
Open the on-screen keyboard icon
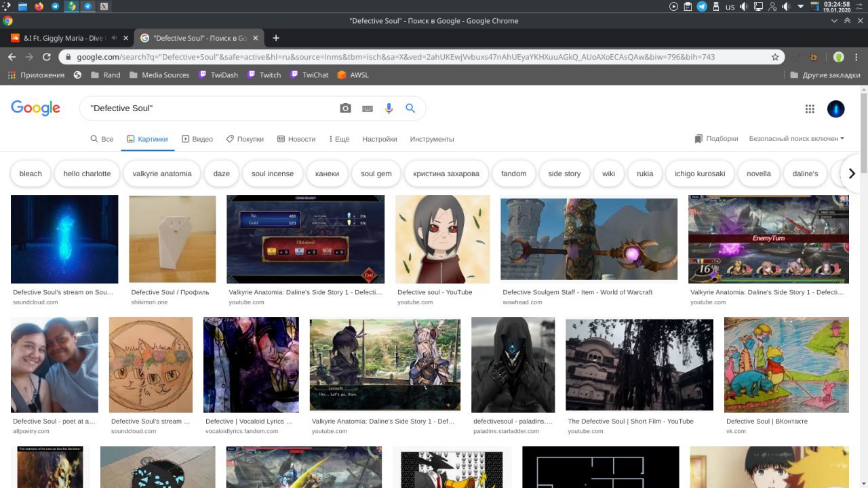368,108
